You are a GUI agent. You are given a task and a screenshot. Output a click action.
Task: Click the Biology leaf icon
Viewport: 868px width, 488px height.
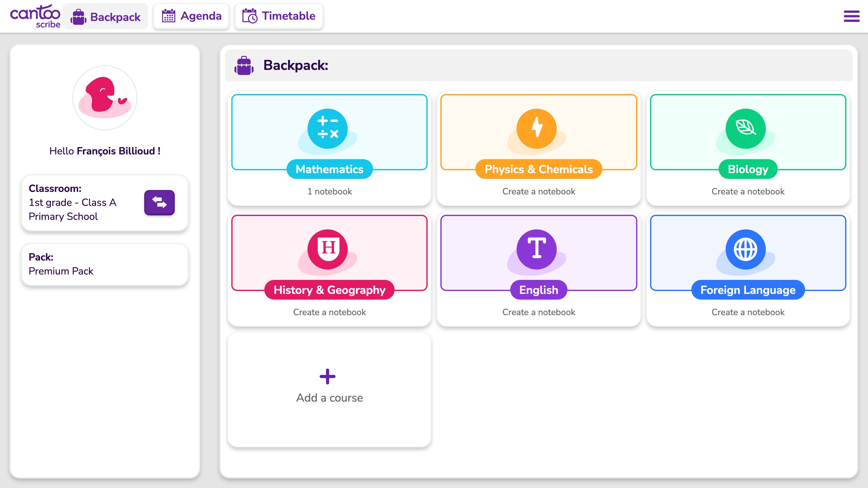coord(745,129)
